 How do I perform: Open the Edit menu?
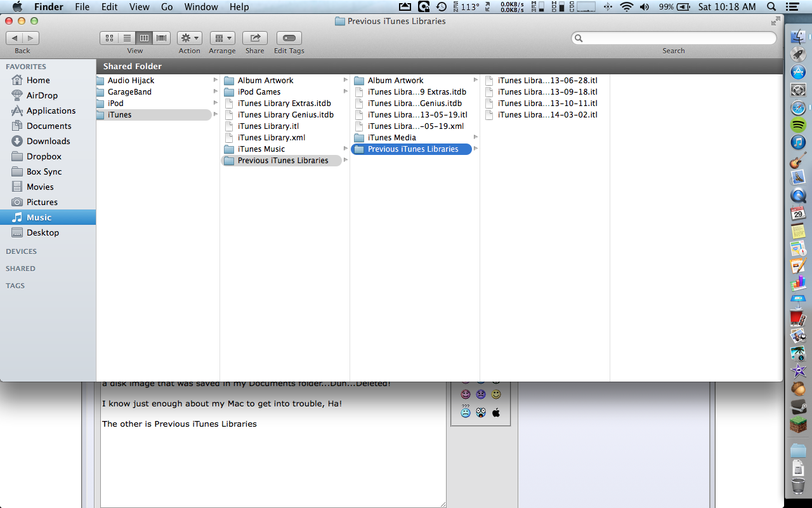(110, 7)
